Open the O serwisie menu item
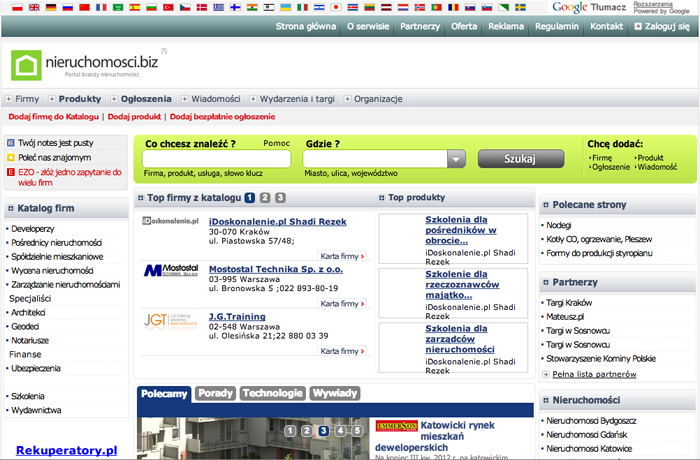Image resolution: width=700 pixels, height=460 pixels. 368,26
